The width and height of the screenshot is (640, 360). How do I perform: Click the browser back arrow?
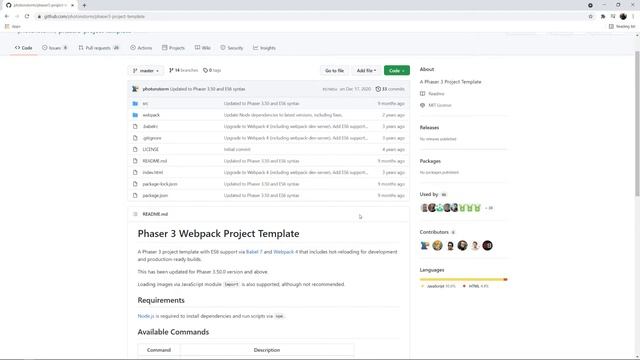(7, 16)
